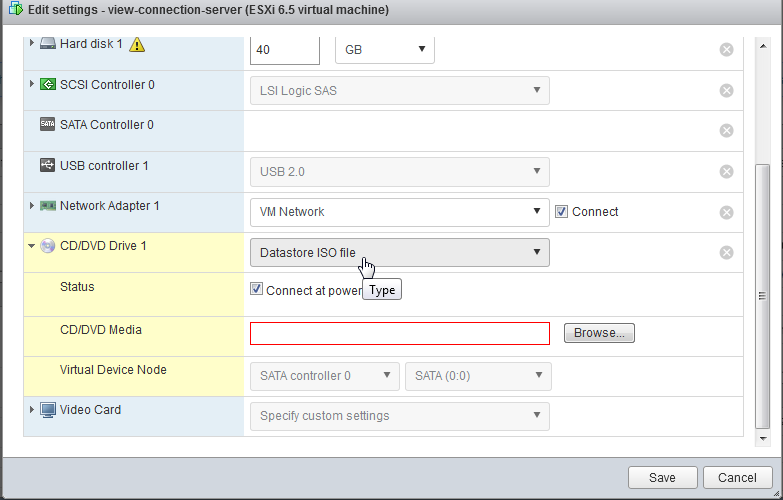Screen dimensions: 783x500
Task: Expand the Hard disk 1 row
Action: (x=31, y=43)
